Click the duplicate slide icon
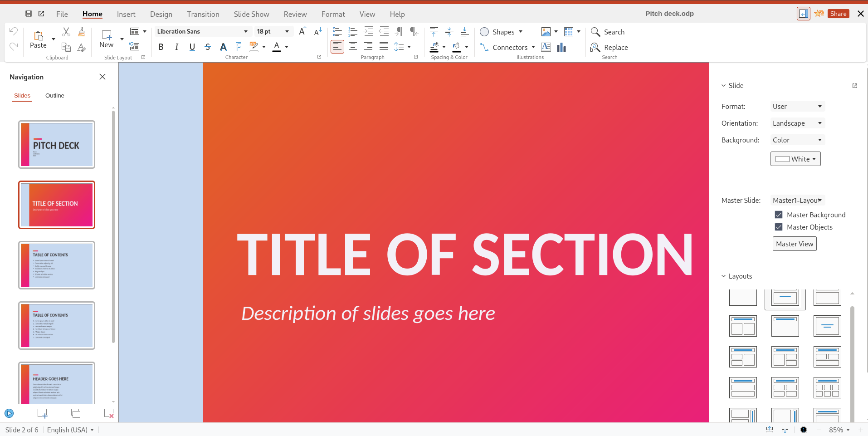The image size is (868, 436). point(76,413)
